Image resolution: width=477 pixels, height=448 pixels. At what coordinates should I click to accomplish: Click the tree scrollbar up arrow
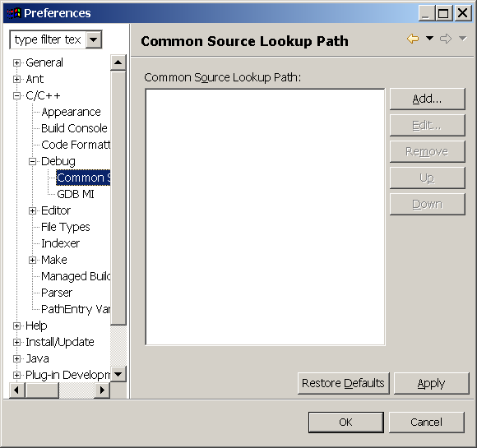(x=118, y=63)
